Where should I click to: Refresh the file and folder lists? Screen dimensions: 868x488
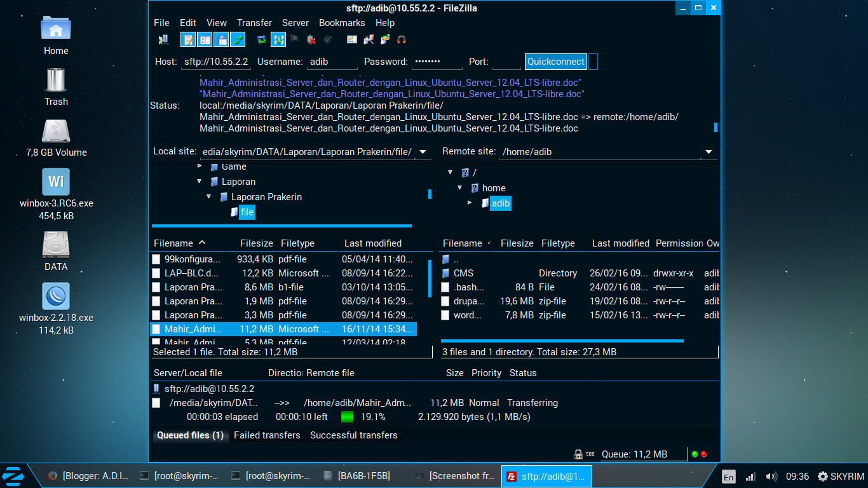[261, 39]
